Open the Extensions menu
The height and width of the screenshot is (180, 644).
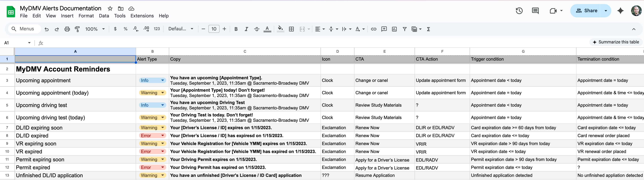coord(142,16)
